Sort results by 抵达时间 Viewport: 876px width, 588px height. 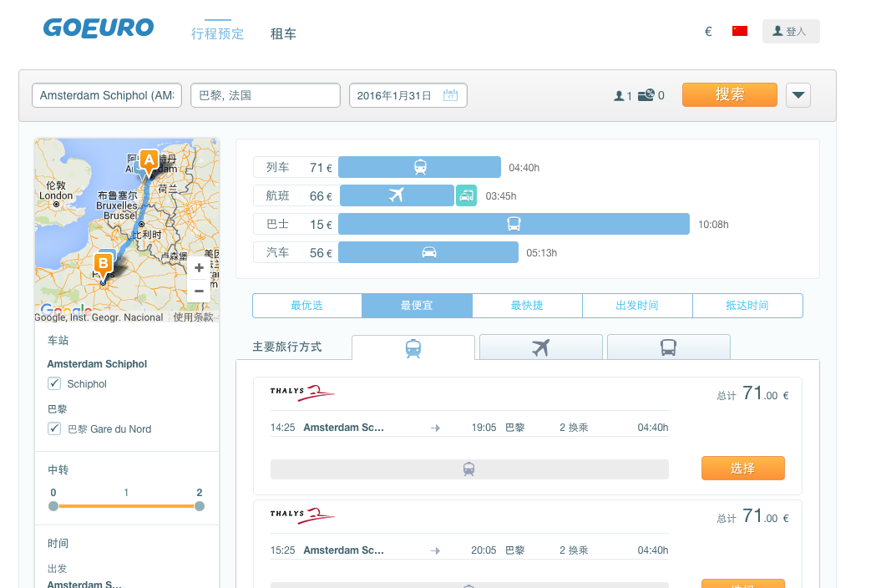pyautogui.click(x=747, y=306)
